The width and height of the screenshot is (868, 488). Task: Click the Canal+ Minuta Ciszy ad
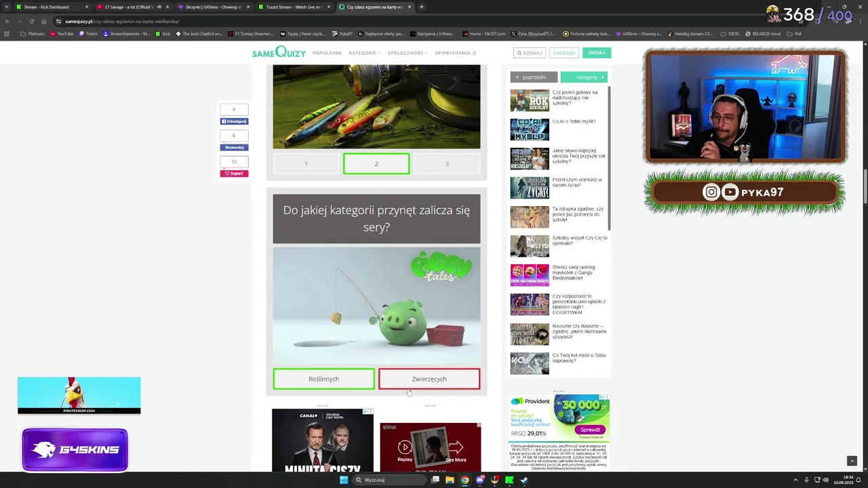[323, 440]
